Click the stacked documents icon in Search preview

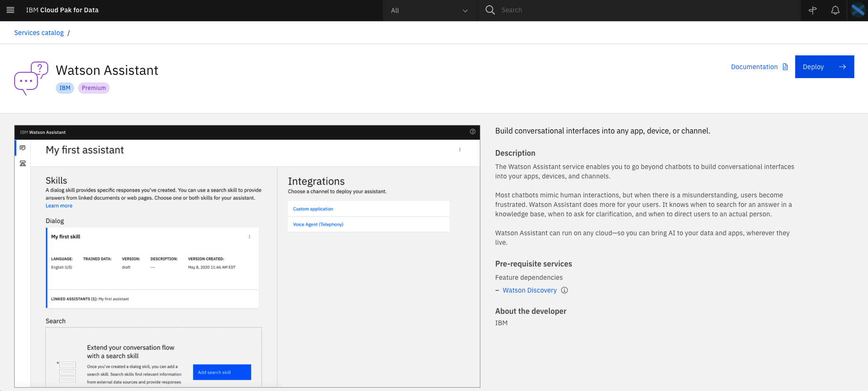tap(67, 372)
